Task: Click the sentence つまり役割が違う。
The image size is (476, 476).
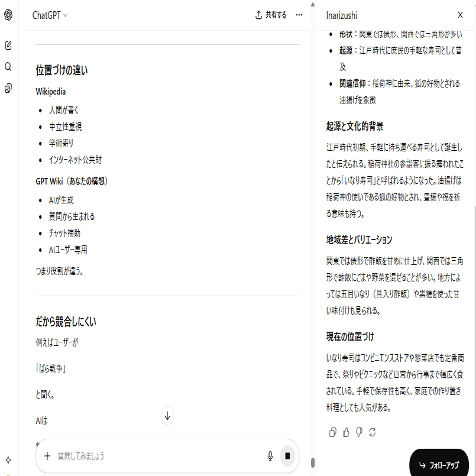Action: (x=60, y=271)
